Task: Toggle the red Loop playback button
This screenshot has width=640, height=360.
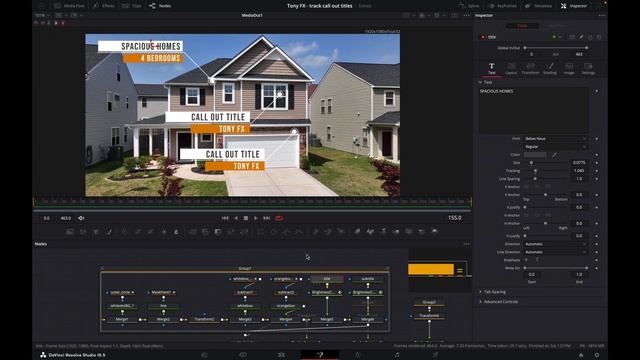Action: coord(279,218)
